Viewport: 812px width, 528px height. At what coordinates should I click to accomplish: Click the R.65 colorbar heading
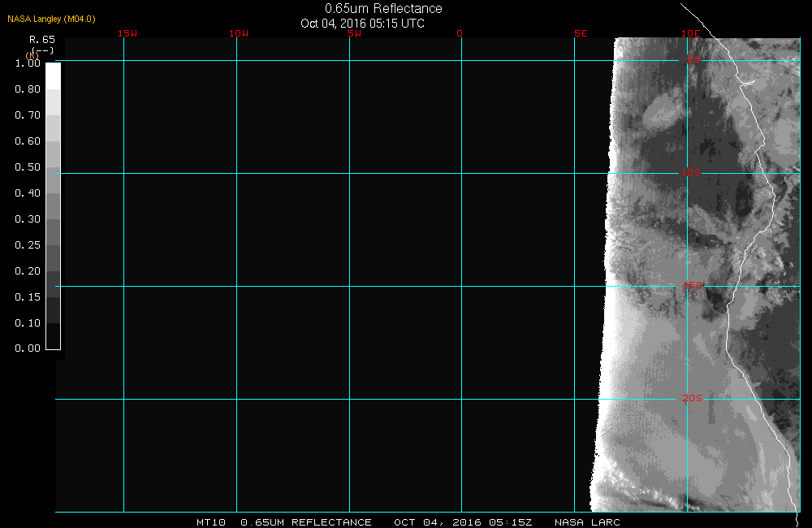pyautogui.click(x=42, y=39)
